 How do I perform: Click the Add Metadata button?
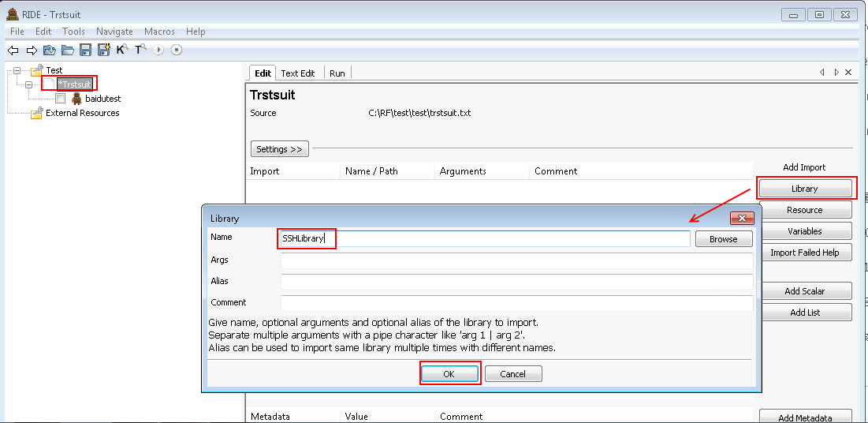(x=804, y=418)
